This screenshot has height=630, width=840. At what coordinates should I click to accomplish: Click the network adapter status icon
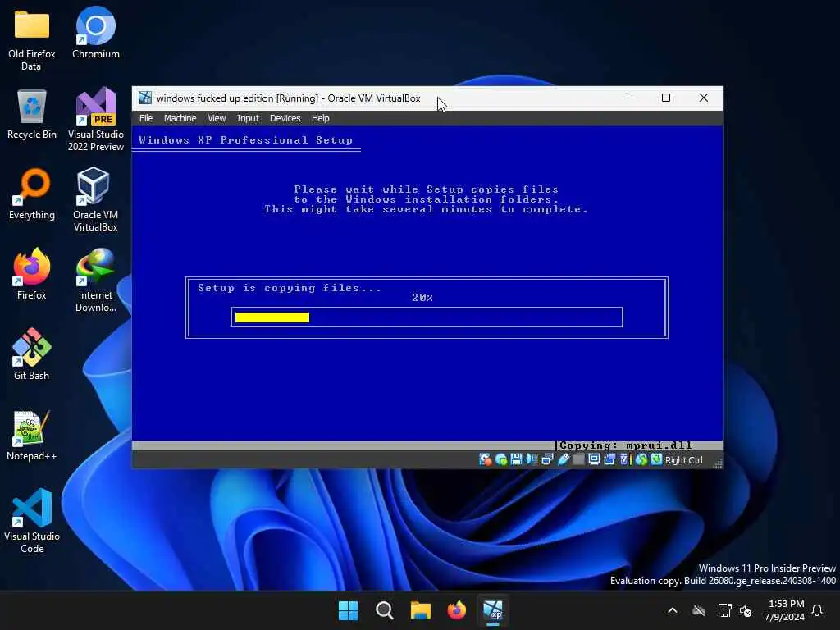(547, 459)
